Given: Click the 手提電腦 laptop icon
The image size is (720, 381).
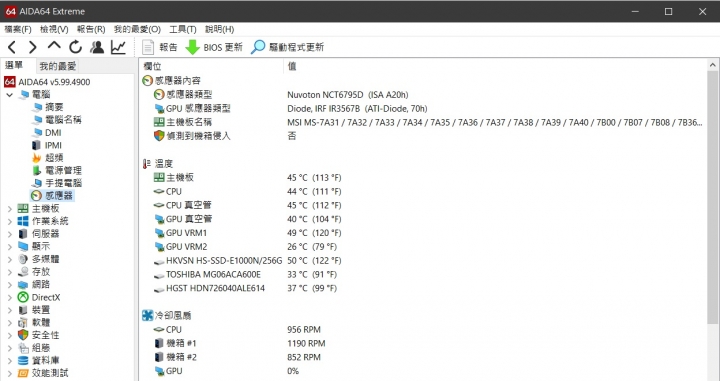Looking at the screenshot, I should tap(36, 183).
